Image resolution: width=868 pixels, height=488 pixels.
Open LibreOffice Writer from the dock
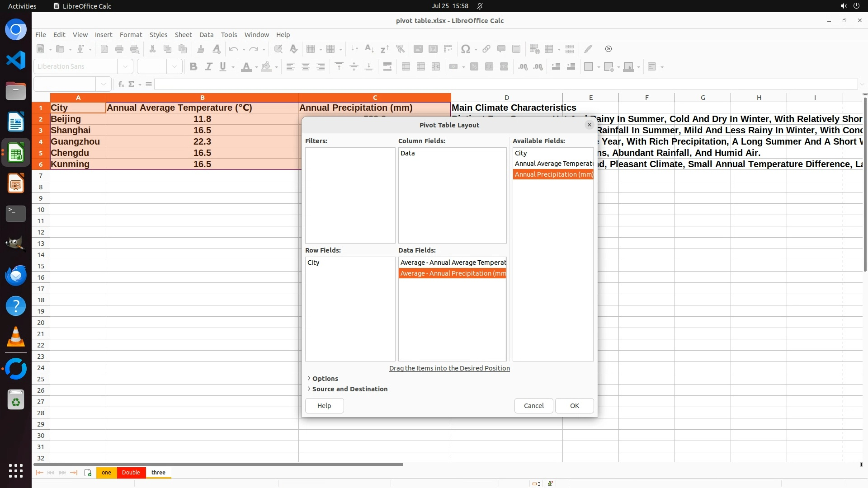(16, 122)
